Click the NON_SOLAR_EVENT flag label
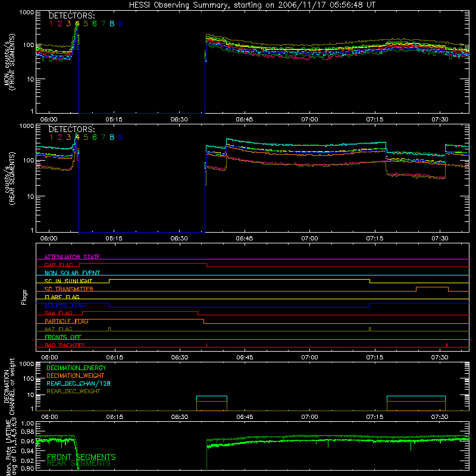 72,273
